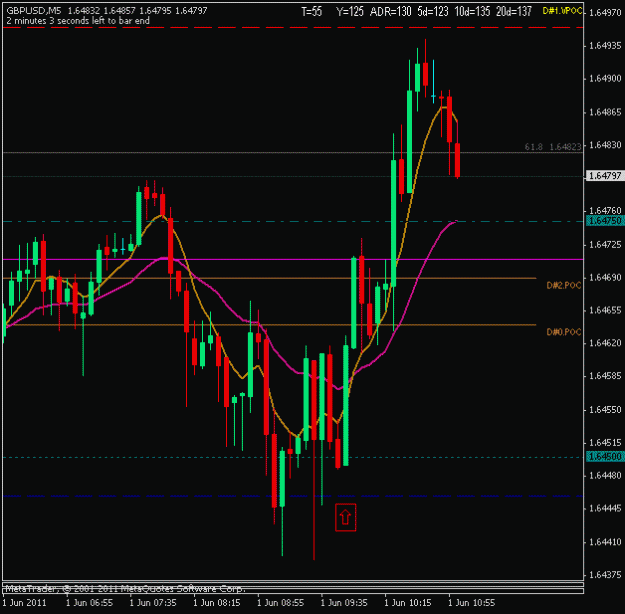This screenshot has height=614, width=625.
Task: Click the '2 minutes 3 seconds left to bar end' text
Action: coord(78,21)
